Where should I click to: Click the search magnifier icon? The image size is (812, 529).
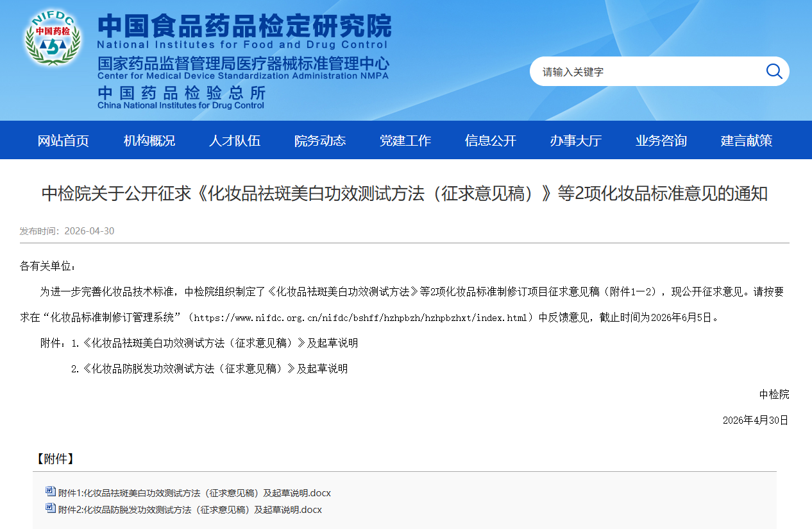click(x=774, y=71)
